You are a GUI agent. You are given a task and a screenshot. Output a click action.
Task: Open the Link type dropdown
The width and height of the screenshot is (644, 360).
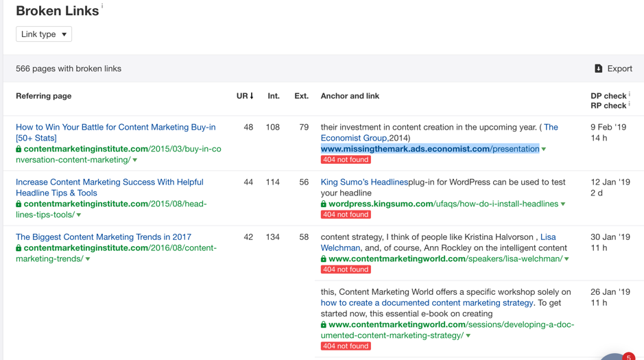(44, 34)
